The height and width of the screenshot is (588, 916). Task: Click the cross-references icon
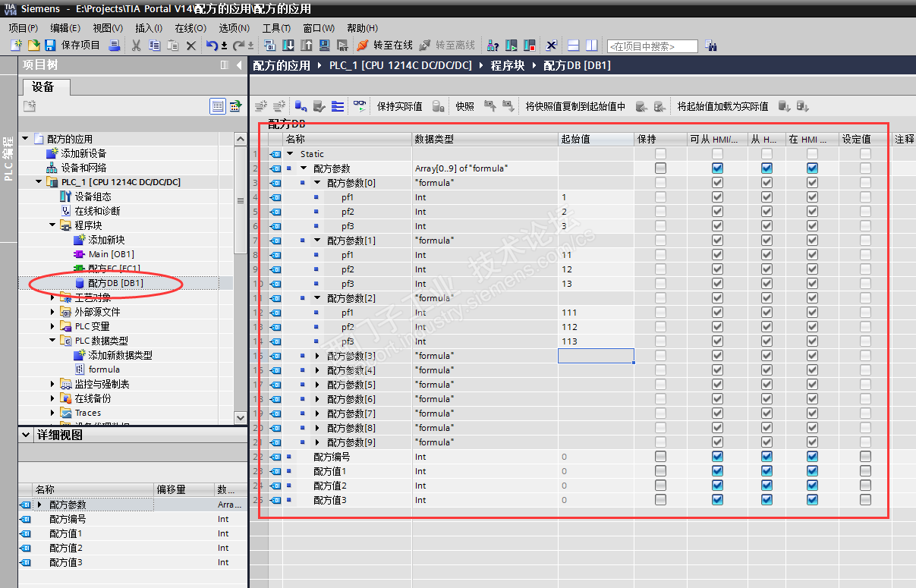click(x=552, y=46)
